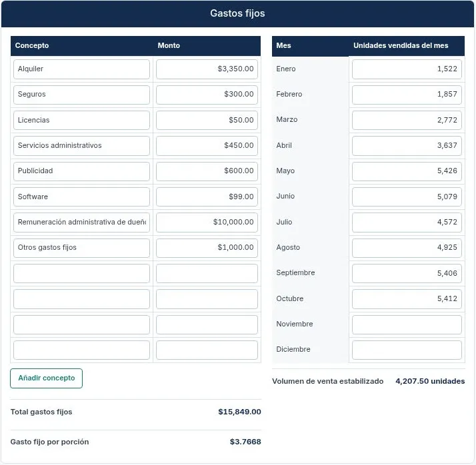Edit Marzo units sold field 2,772
The height and width of the screenshot is (465, 476).
click(407, 120)
